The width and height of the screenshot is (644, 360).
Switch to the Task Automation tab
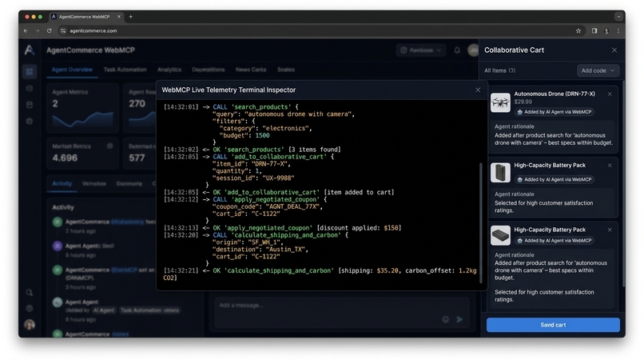(125, 70)
